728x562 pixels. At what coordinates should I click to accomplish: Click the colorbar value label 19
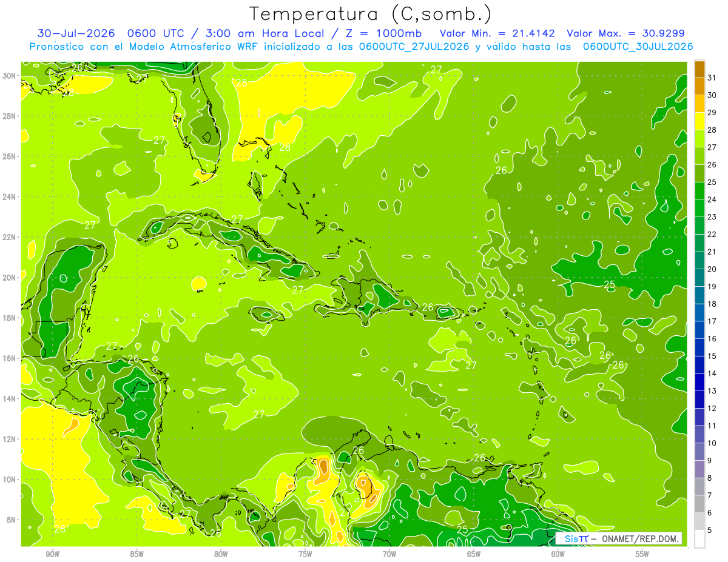click(712, 287)
